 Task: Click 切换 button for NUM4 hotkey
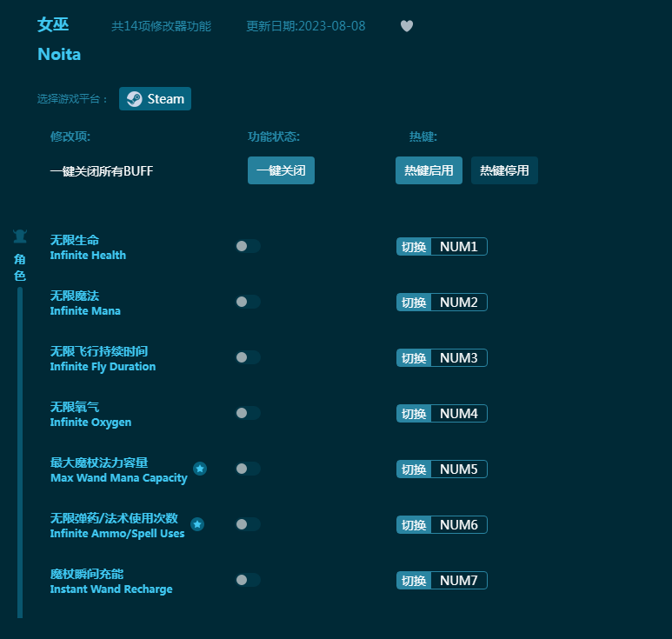[414, 414]
